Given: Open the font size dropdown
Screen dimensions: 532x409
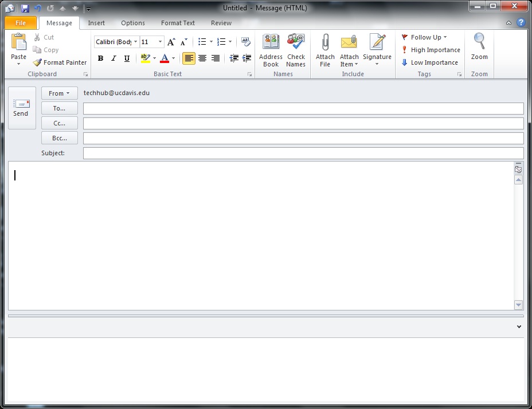Looking at the screenshot, I should pos(161,41).
